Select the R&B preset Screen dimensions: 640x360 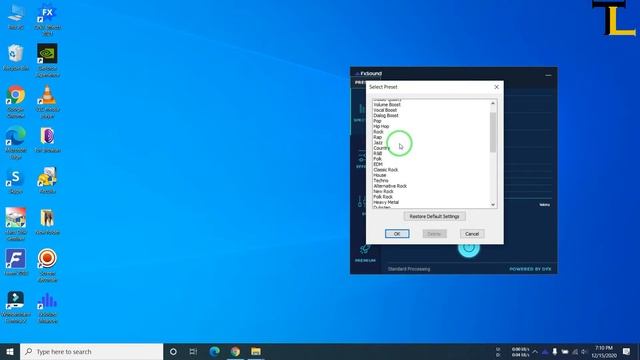point(378,153)
